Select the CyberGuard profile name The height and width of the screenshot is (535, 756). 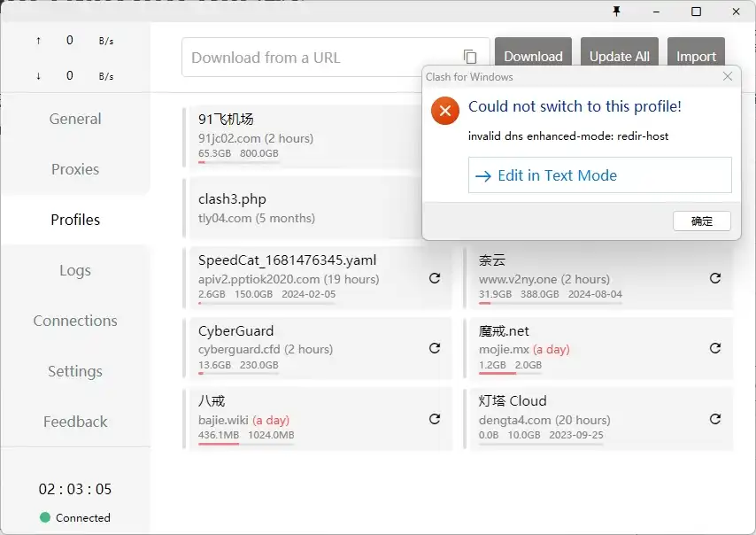[x=235, y=331]
